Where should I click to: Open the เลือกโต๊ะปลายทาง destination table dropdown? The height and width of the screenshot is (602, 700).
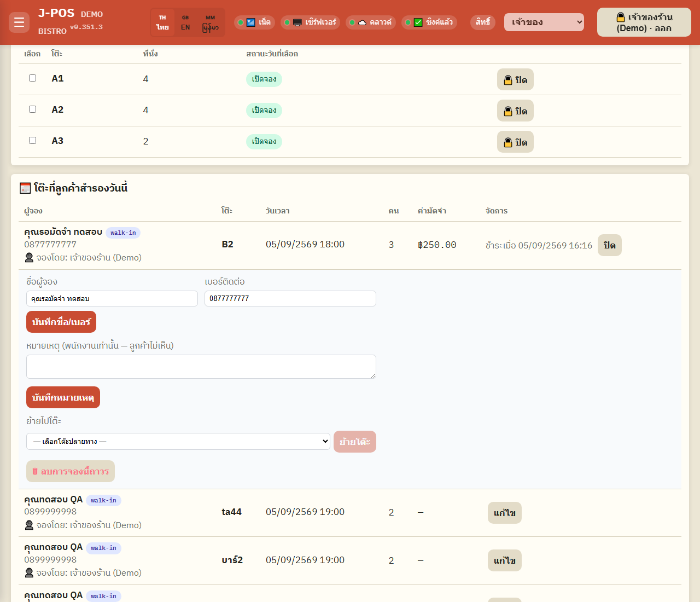click(x=178, y=442)
